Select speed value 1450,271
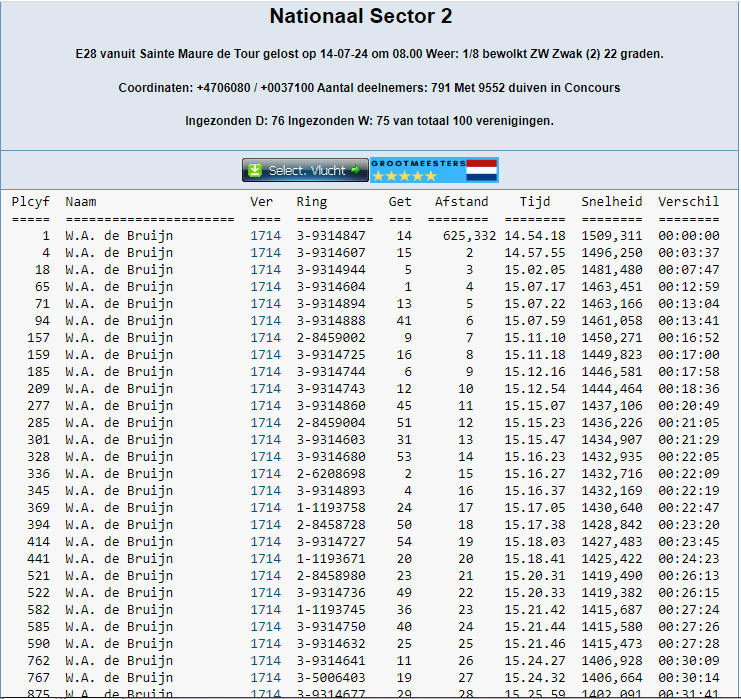 pyautogui.click(x=612, y=337)
